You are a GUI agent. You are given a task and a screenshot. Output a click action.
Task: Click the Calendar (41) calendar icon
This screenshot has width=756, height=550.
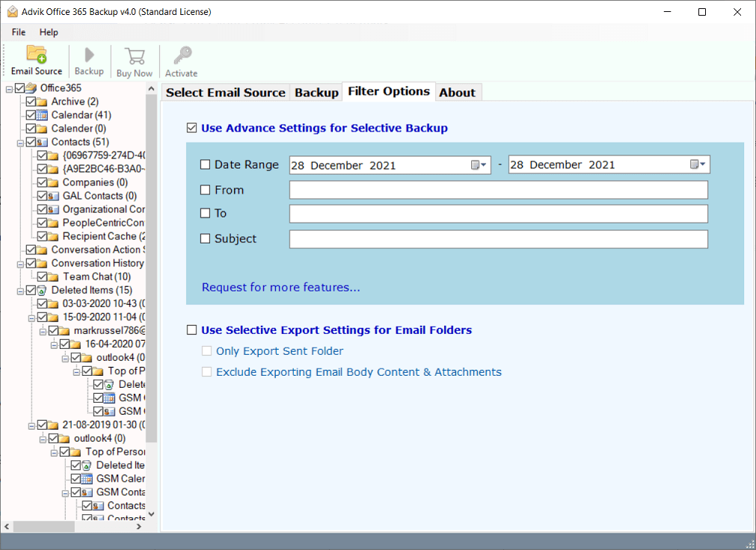[x=42, y=115]
